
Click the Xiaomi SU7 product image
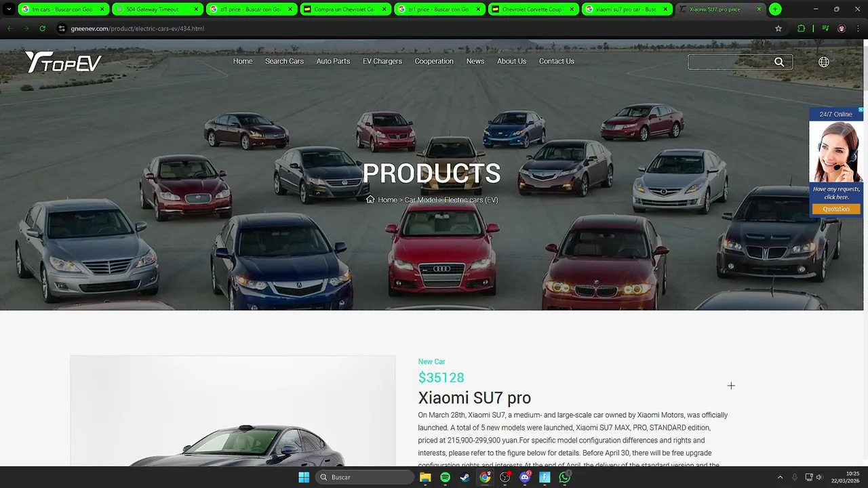click(233, 411)
